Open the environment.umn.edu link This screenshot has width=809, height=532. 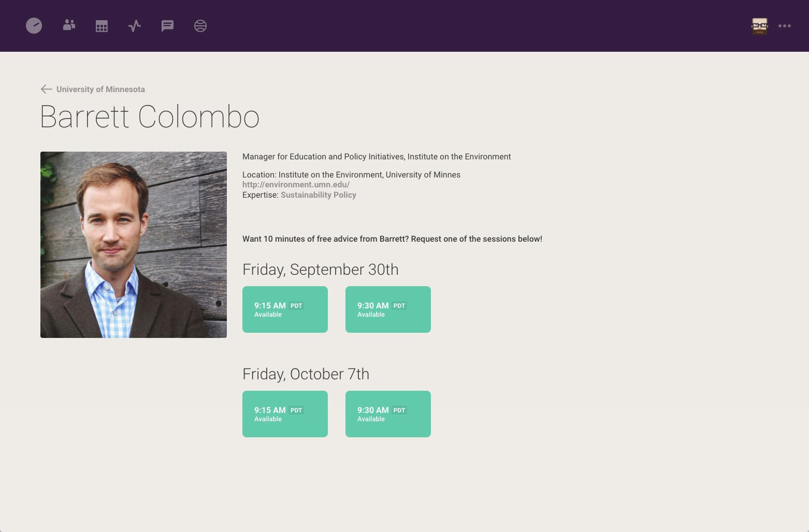click(296, 184)
